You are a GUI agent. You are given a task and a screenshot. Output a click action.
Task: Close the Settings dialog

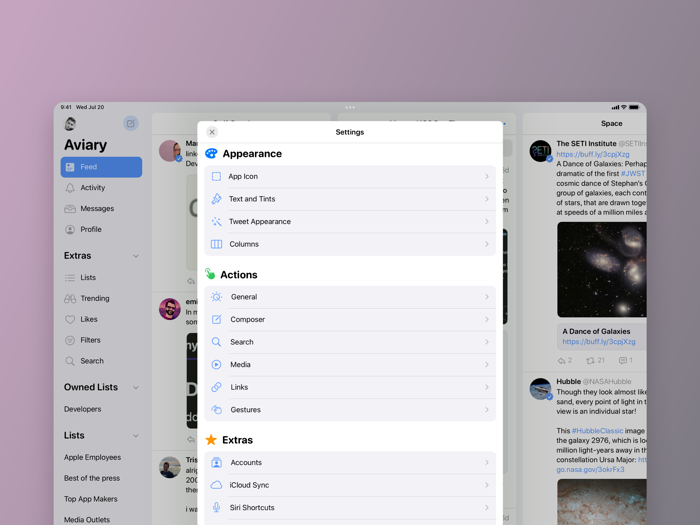pos(212,132)
